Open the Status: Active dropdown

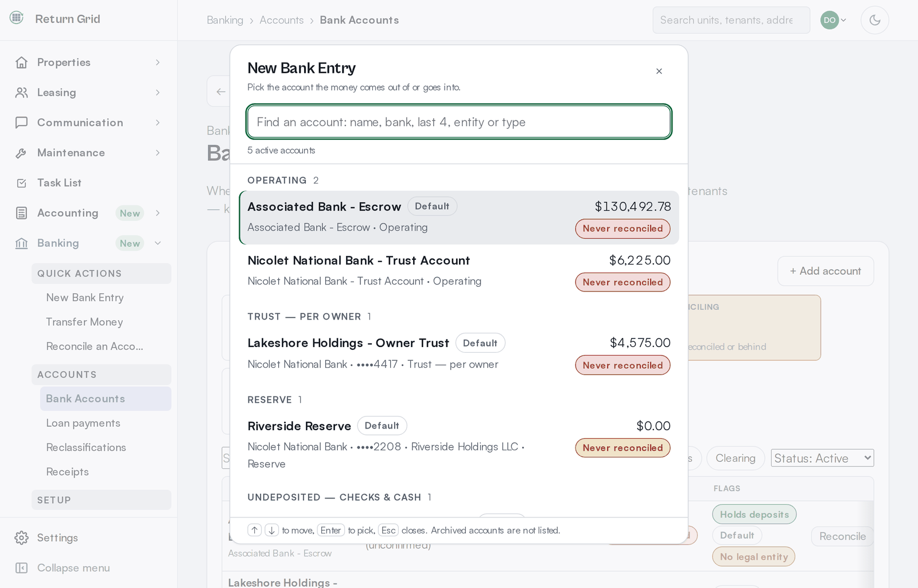822,458
